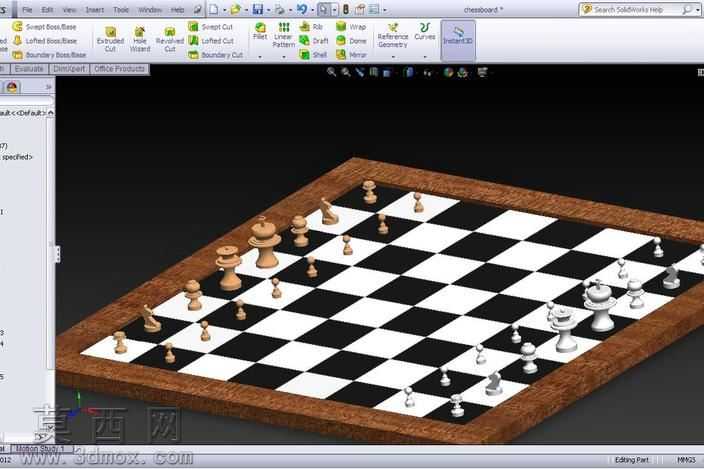Open the Save dropdown arrow
Screen dimensions: 704x469
click(268, 9)
